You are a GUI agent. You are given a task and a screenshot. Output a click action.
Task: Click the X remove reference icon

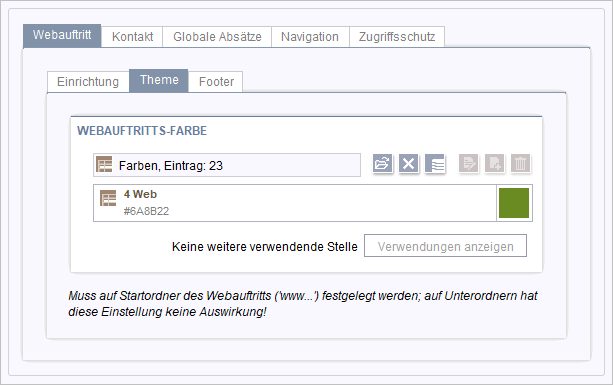point(409,163)
